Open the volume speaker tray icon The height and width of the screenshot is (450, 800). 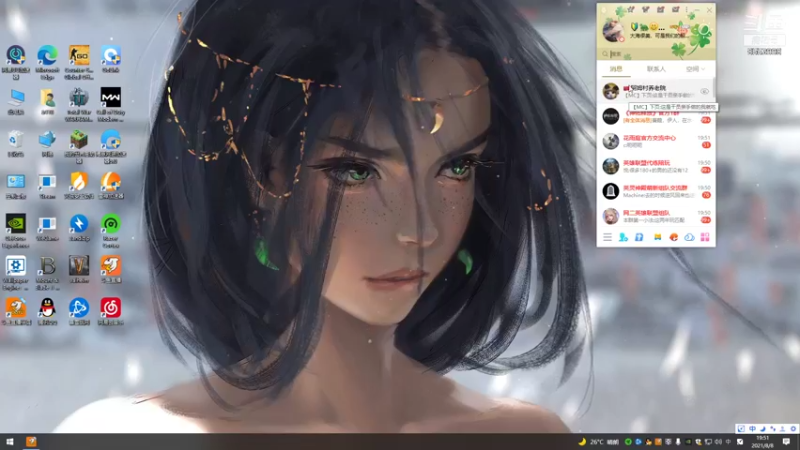point(718,442)
